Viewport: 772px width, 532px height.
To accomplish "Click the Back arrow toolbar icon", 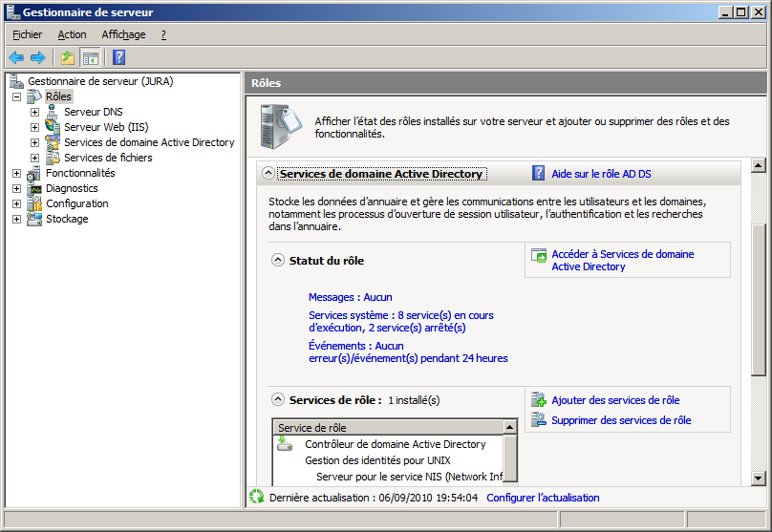I will 16,57.
